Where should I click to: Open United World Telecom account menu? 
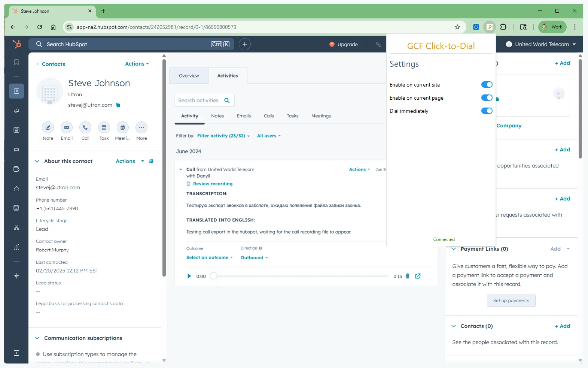tap(541, 44)
